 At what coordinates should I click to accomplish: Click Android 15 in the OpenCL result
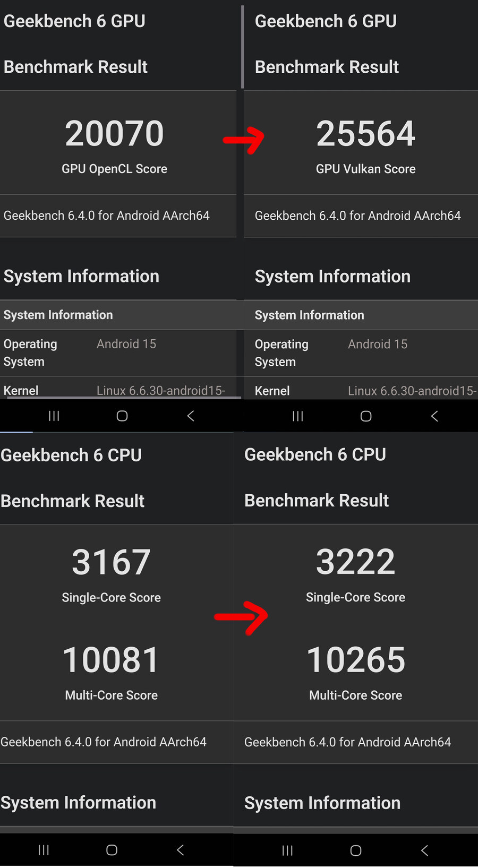(126, 344)
